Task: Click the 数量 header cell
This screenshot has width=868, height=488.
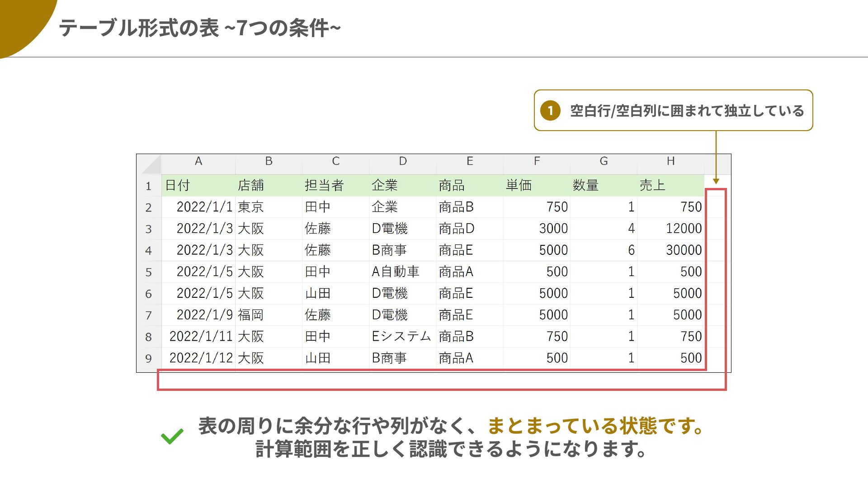Action: [604, 185]
